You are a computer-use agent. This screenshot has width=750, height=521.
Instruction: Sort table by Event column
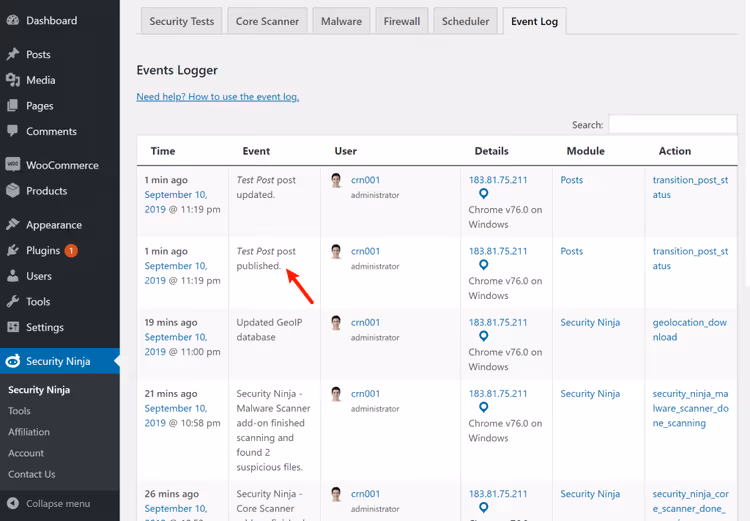click(x=256, y=151)
